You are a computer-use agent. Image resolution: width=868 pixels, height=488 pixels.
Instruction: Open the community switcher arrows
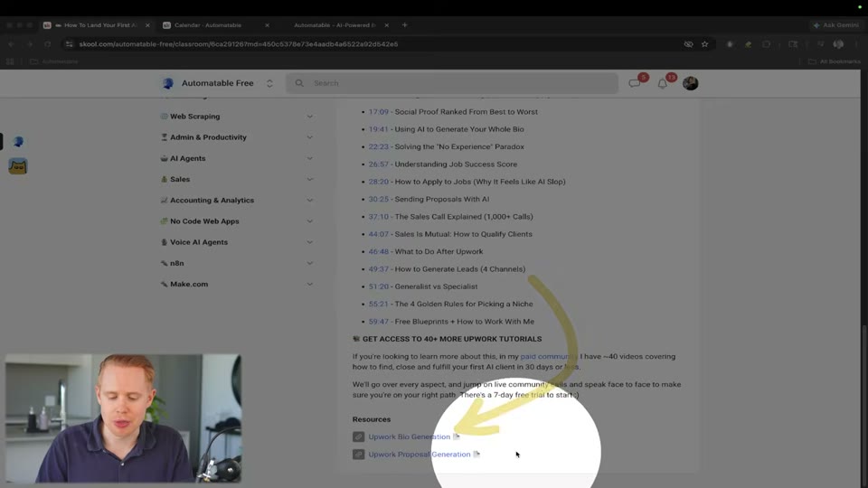coord(269,83)
